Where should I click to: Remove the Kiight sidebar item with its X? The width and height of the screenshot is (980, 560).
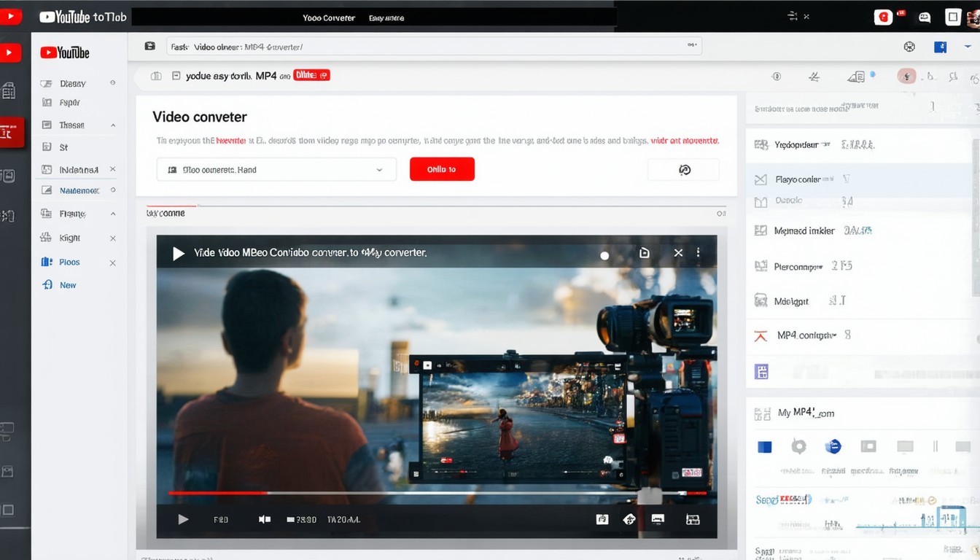point(113,238)
